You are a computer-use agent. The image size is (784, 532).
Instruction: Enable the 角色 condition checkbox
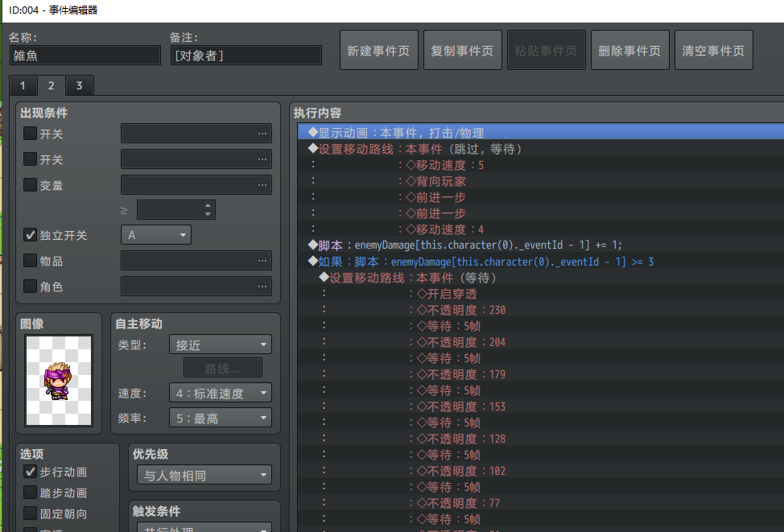pyautogui.click(x=30, y=287)
